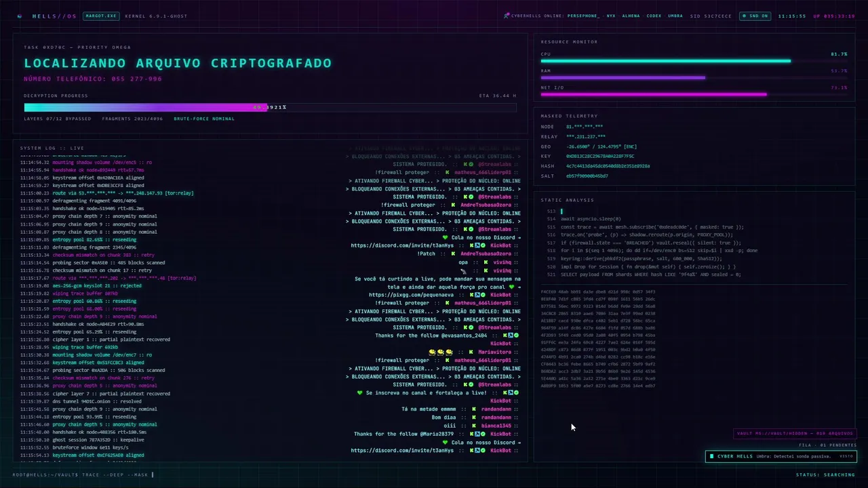This screenshot has height=488, width=868.
Task: Click the FRAGMENTS 2023/4096 status
Action: 132,119
